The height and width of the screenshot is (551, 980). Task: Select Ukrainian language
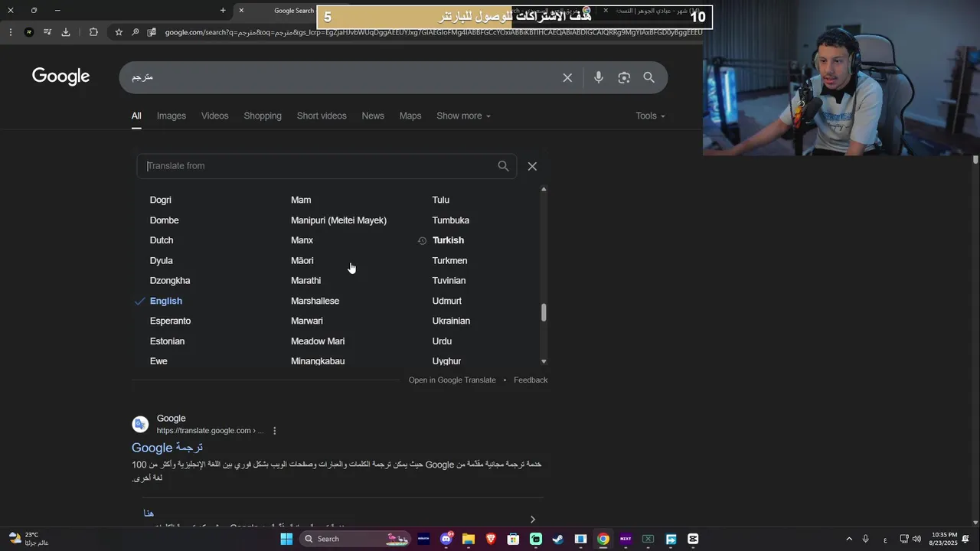451,321
